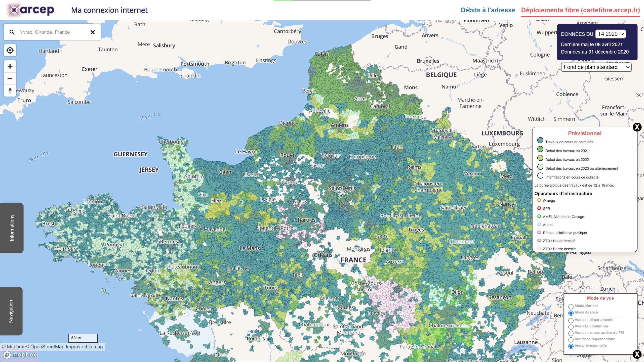Click the Mapbox logo
644x362 pixels.
point(20,355)
